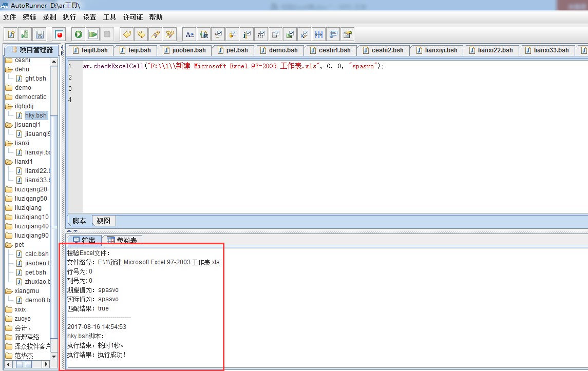Click the Redo arrow icon
588x371 pixels.
click(x=141, y=34)
